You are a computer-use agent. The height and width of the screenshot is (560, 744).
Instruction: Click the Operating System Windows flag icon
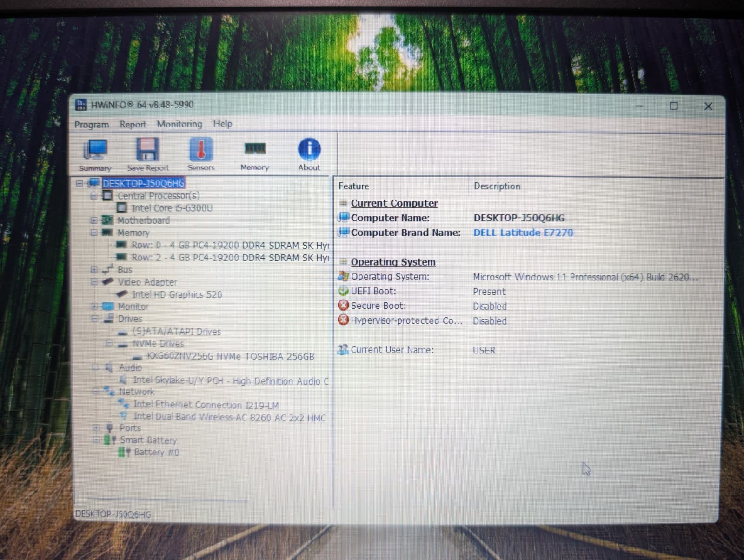pyautogui.click(x=343, y=276)
